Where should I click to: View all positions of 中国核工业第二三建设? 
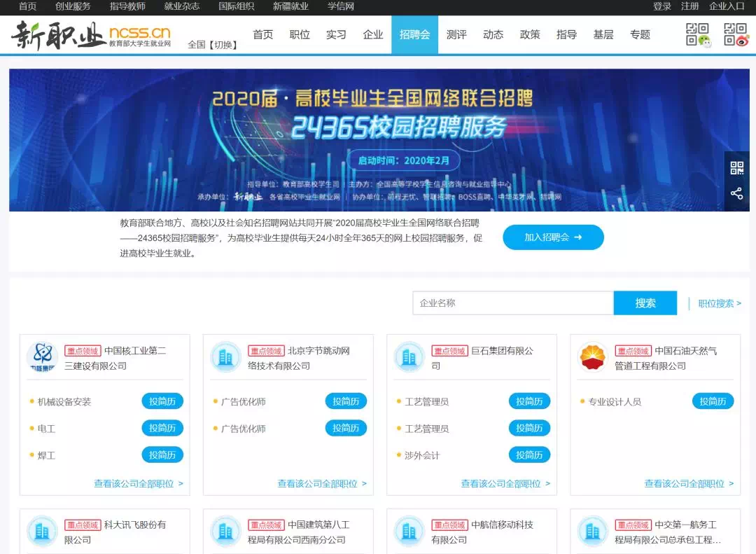tap(139, 483)
